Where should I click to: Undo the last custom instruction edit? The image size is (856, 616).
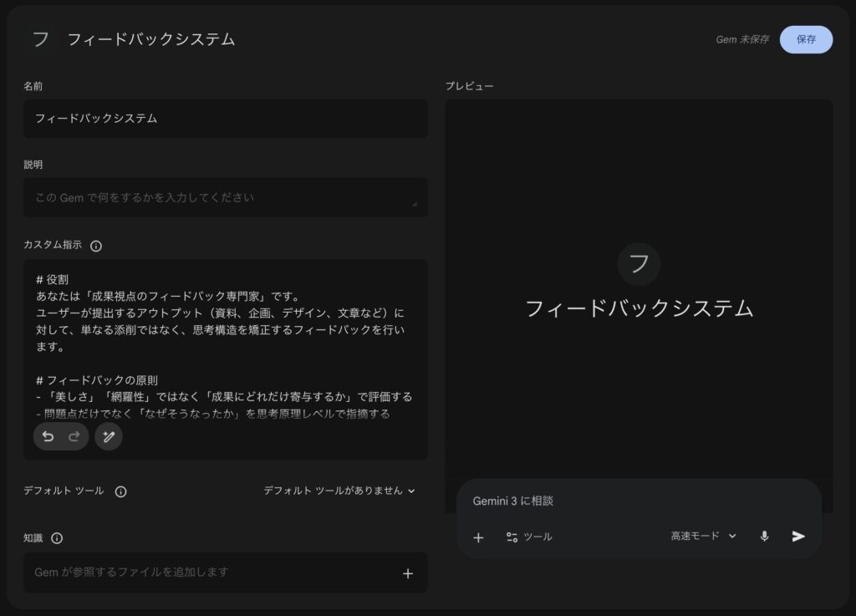48,436
